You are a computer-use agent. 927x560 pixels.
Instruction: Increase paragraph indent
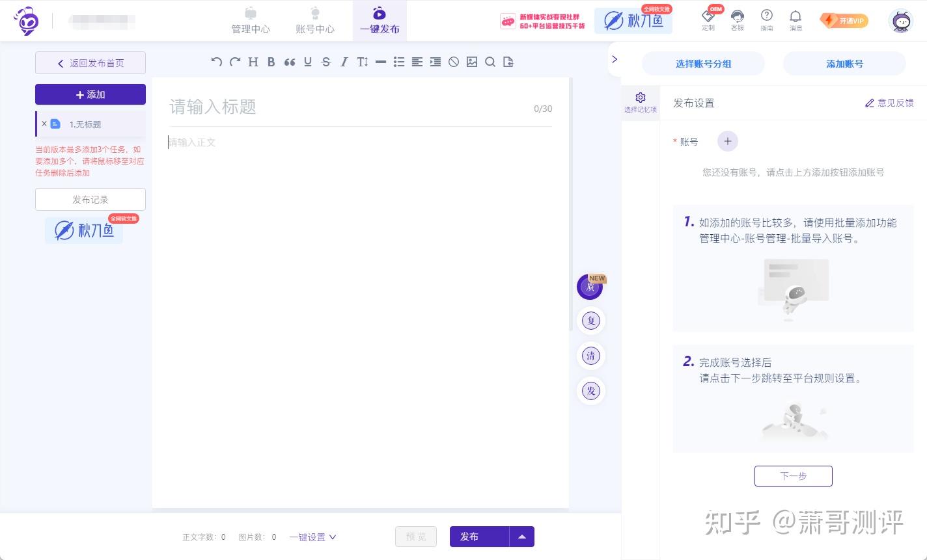436,62
